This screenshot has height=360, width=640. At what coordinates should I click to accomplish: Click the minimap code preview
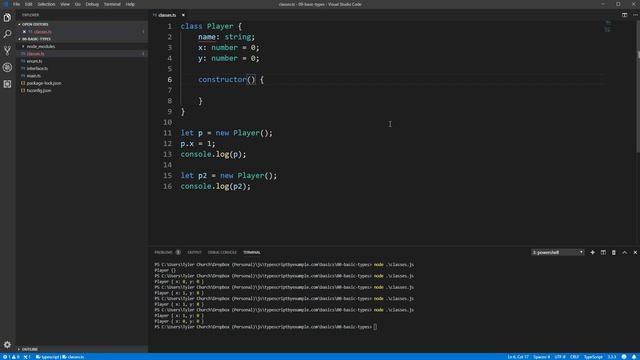pyautogui.click(x=608, y=27)
